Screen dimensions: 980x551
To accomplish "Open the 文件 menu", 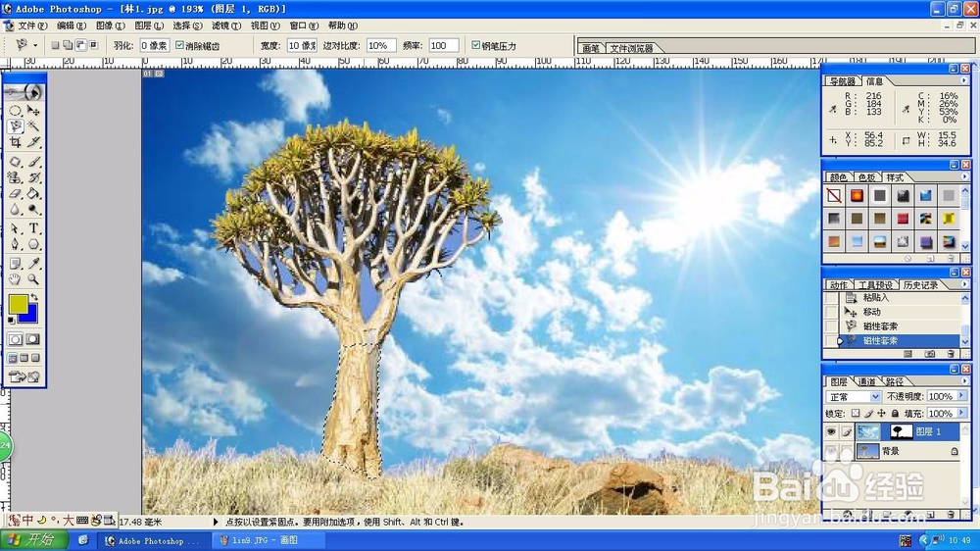I will pyautogui.click(x=32, y=25).
